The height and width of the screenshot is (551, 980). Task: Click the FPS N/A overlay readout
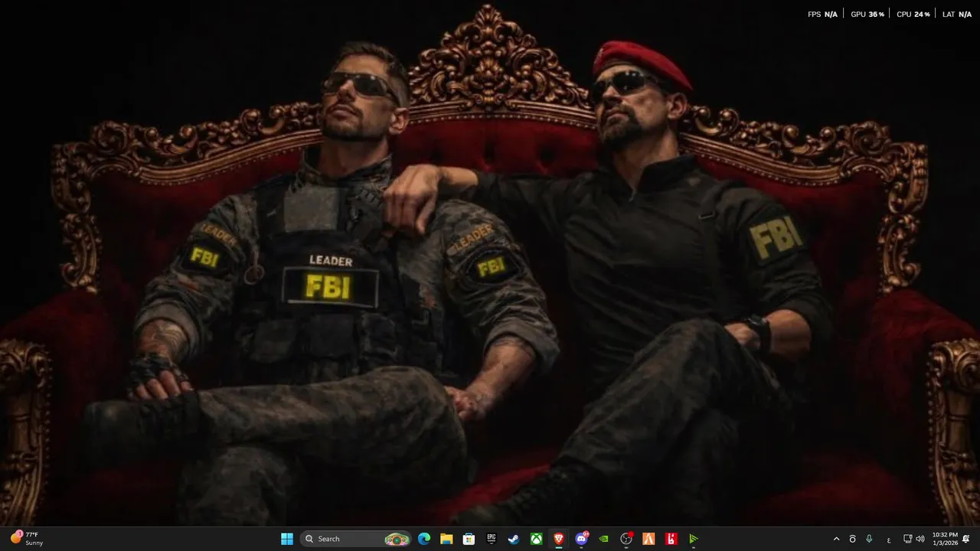[822, 15]
